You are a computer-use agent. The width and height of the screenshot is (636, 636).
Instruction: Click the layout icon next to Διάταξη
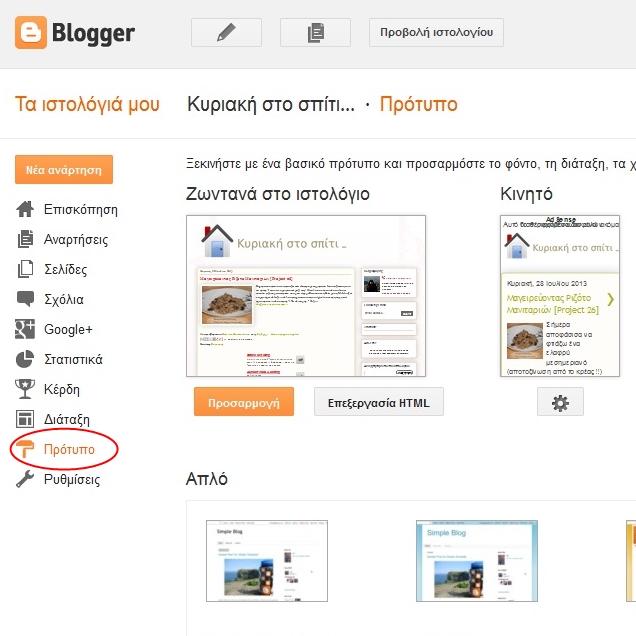tap(25, 419)
